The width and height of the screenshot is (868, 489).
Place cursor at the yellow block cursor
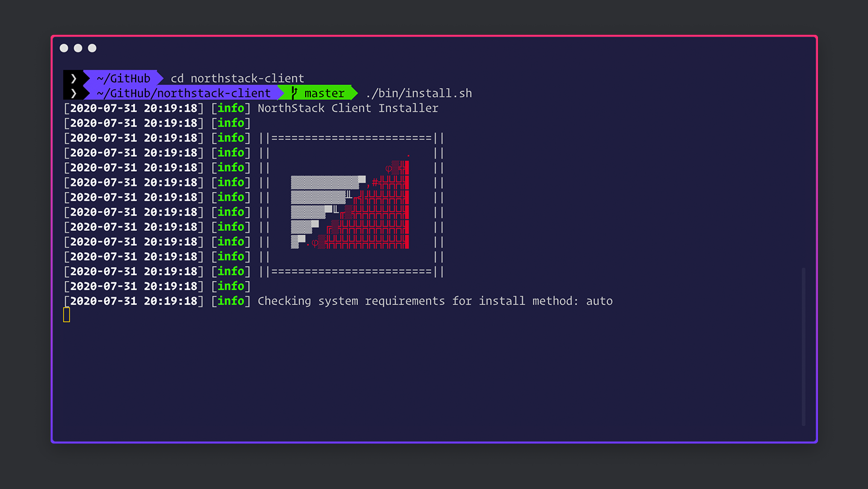coord(66,315)
